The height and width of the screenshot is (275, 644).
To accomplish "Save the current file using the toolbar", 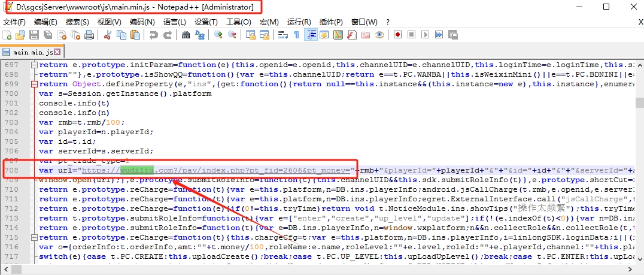I will (34, 35).
